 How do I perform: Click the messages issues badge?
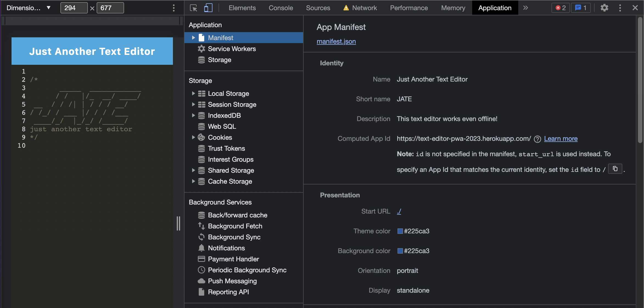point(581,8)
